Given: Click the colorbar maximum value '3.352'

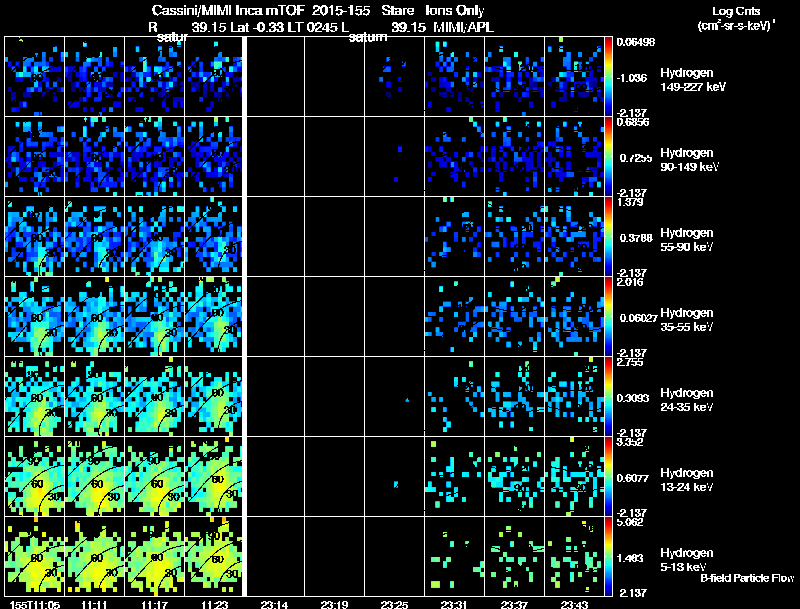Looking at the screenshot, I should click(630, 442).
